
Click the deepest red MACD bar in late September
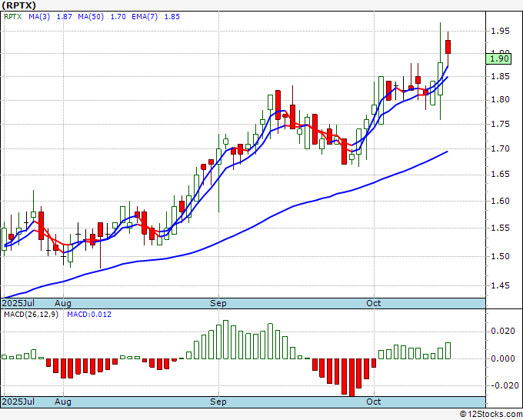point(351,377)
